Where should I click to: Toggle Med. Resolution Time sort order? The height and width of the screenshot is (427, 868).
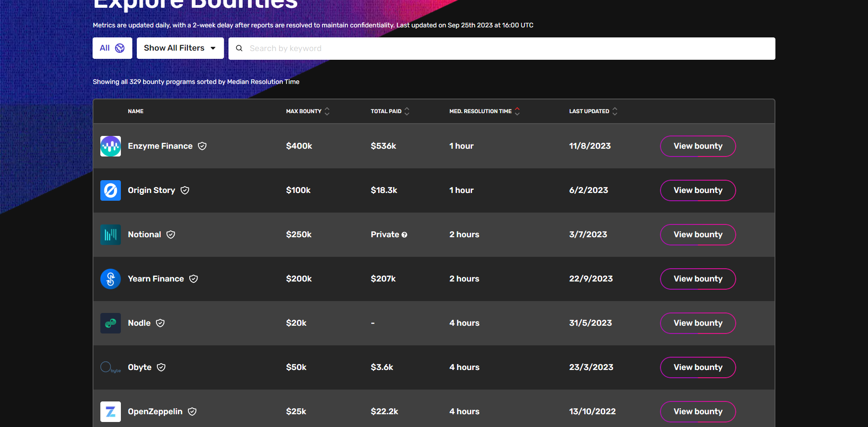coord(517,111)
